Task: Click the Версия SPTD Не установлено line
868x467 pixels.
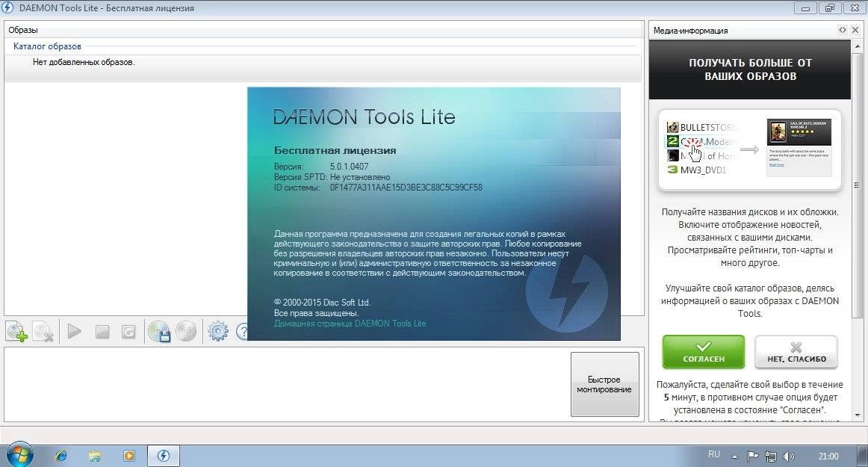Action: [332, 177]
